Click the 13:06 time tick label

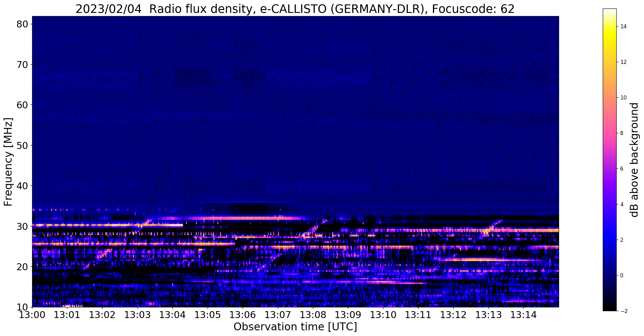[243, 315]
